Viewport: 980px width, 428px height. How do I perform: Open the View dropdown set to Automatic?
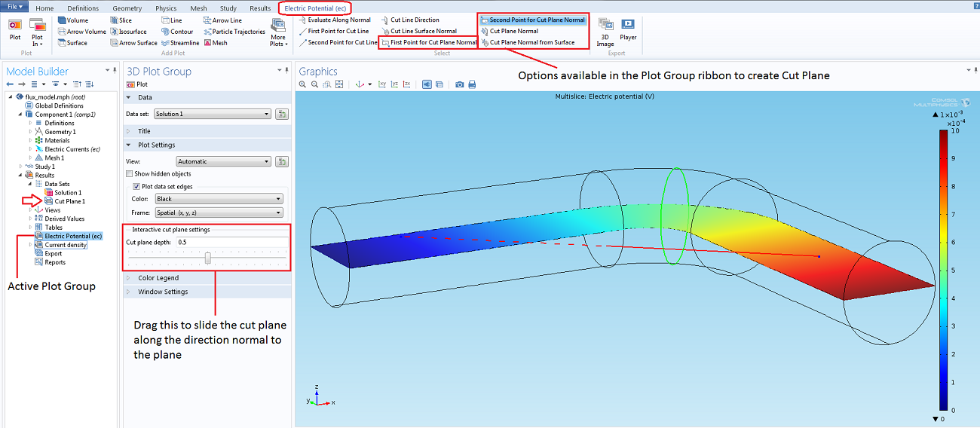click(x=223, y=161)
